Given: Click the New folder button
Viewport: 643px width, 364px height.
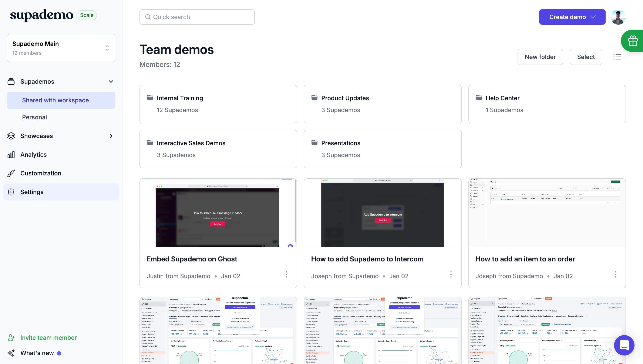Looking at the screenshot, I should pyautogui.click(x=540, y=57).
